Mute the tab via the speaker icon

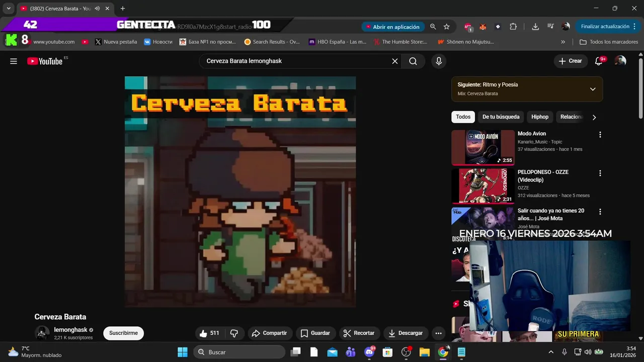pyautogui.click(x=97, y=9)
